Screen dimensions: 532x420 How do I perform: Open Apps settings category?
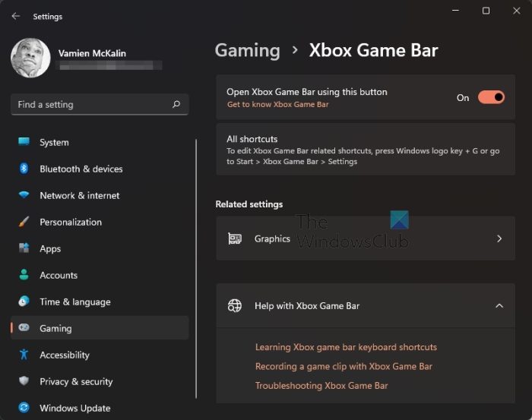100,248
